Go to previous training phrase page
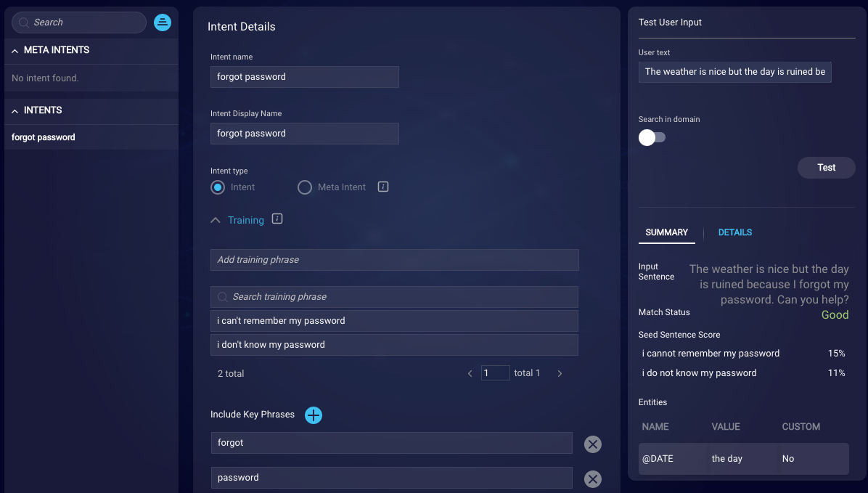The height and width of the screenshot is (493, 868). coord(470,374)
